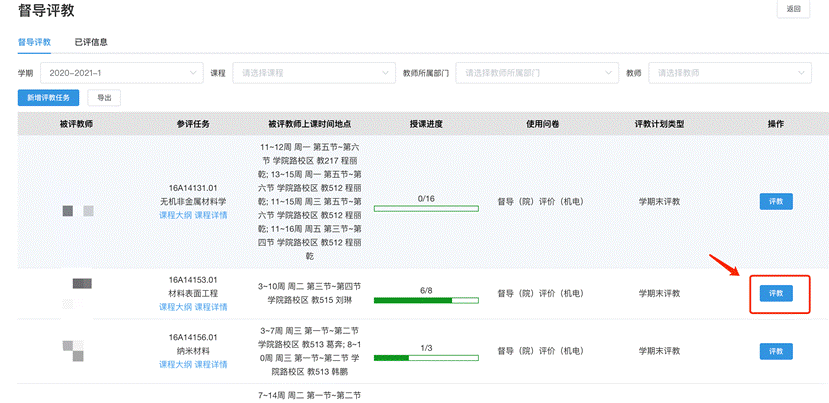Open 课程大纲 link for 纳米材料

coord(176,365)
